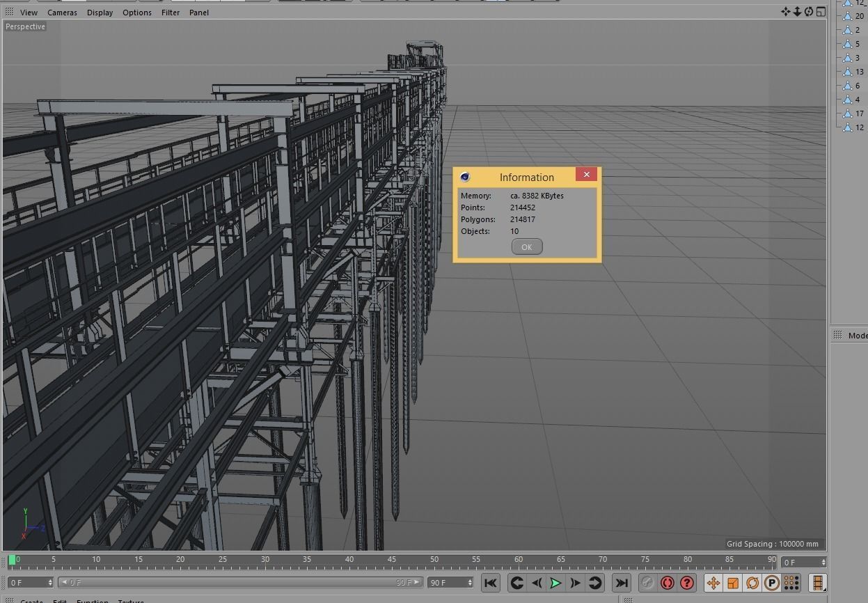Open the viewport Options menu
This screenshot has height=603, width=868.
136,13
